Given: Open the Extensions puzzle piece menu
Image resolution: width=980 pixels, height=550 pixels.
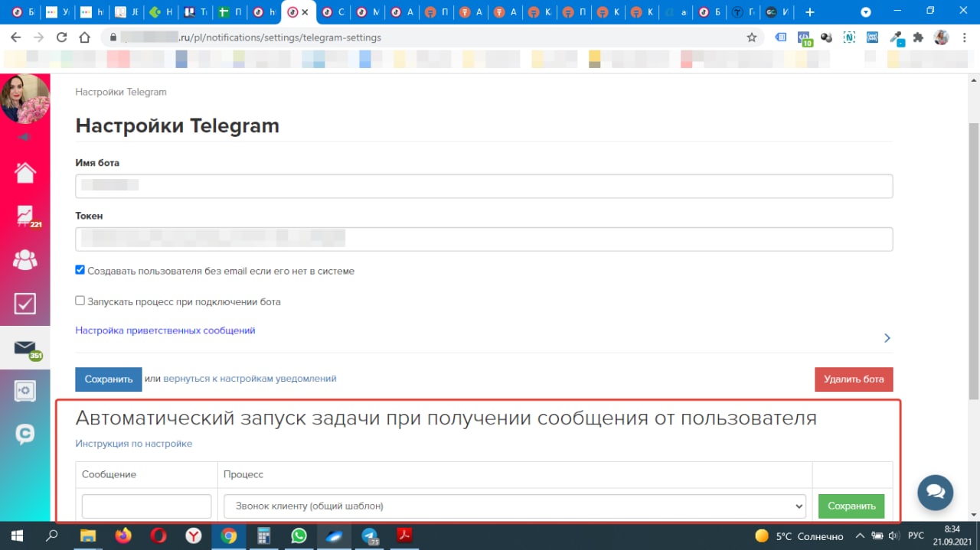Looking at the screenshot, I should (918, 37).
